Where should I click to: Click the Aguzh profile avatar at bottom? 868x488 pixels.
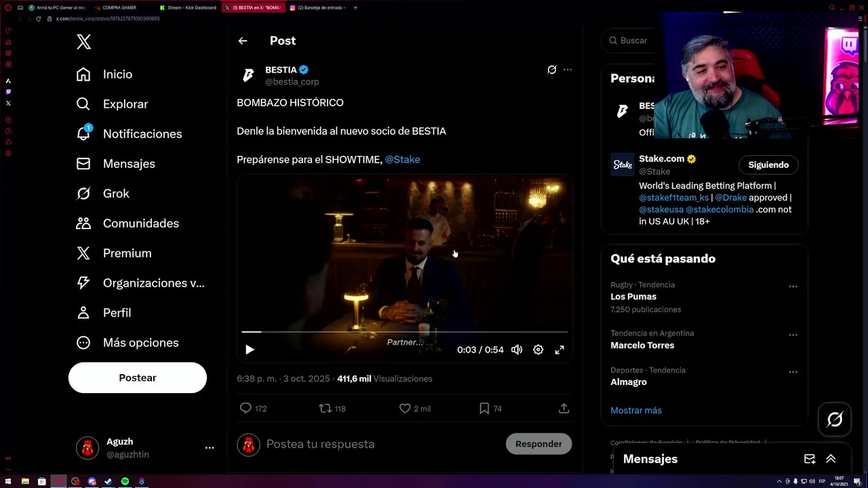coord(87,447)
